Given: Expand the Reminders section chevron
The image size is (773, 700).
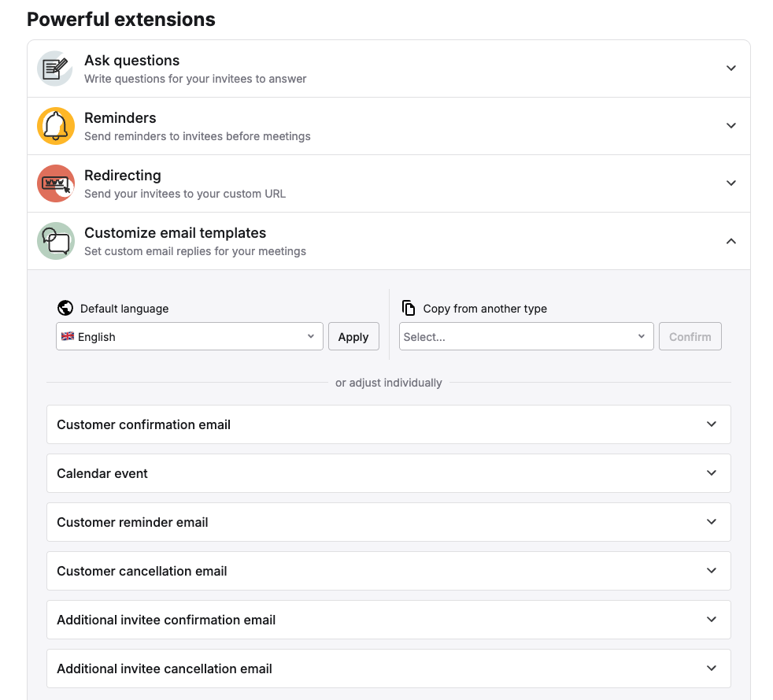Looking at the screenshot, I should pos(730,126).
